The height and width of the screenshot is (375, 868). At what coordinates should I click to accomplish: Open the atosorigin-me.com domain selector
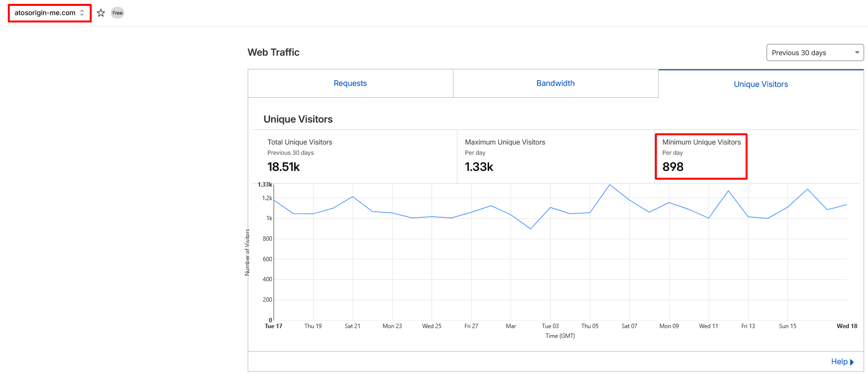click(x=49, y=13)
